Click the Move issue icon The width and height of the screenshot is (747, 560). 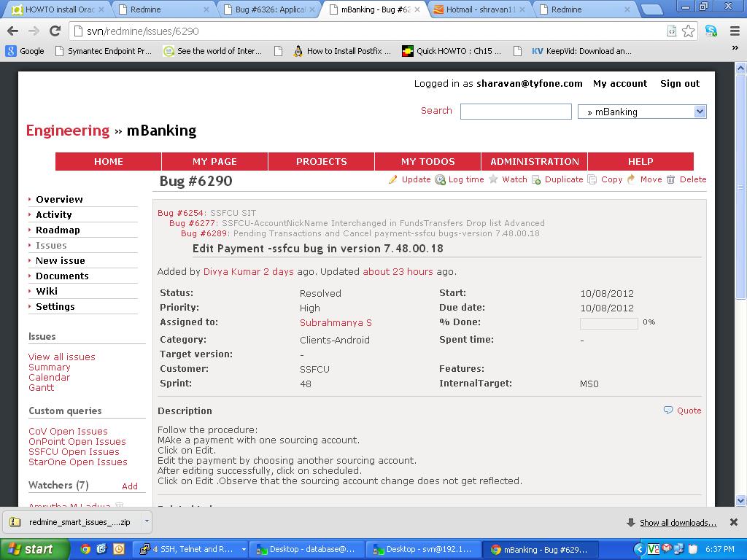(x=632, y=179)
